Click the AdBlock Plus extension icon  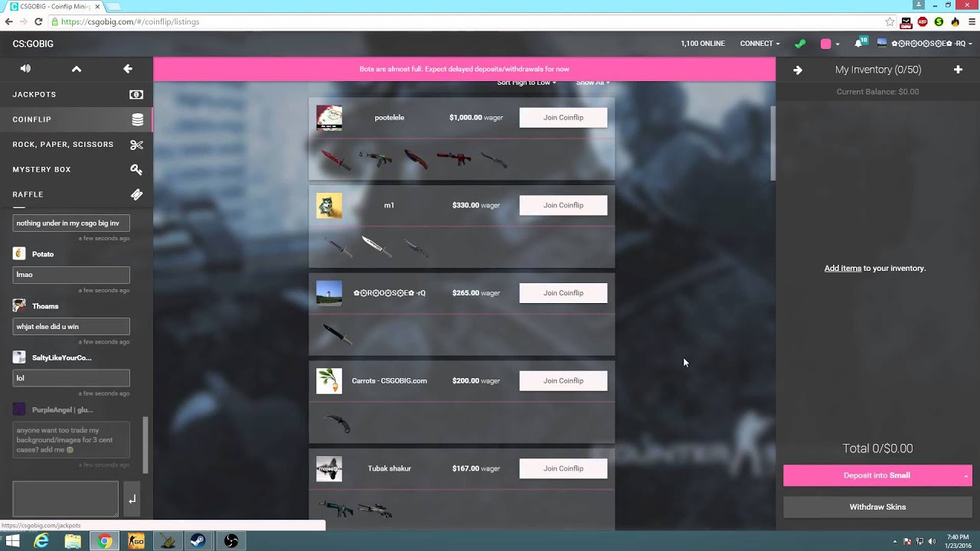click(923, 21)
